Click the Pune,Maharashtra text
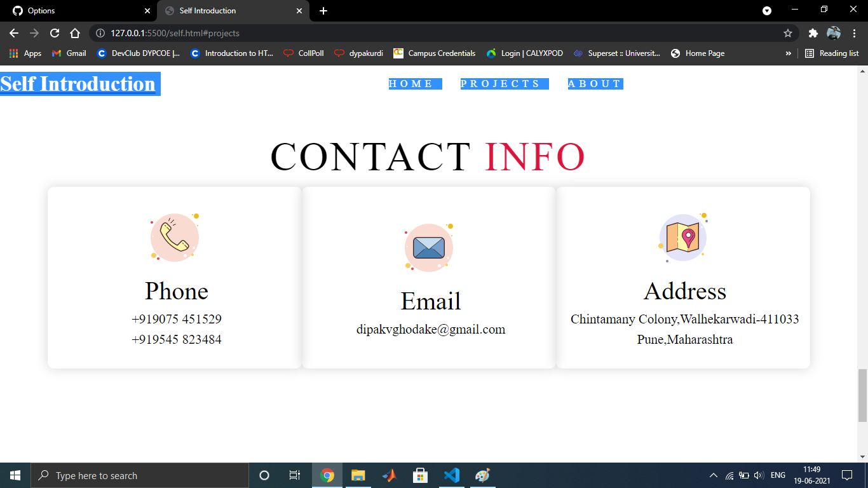Screen dimensions: 868x488 click(x=685, y=339)
